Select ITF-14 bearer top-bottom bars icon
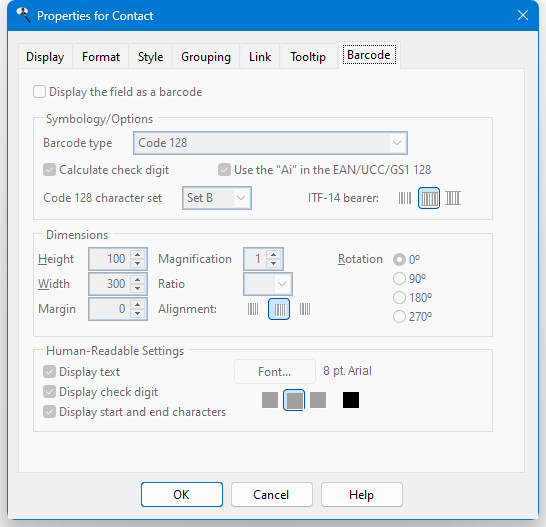546x527 pixels. coord(453,198)
